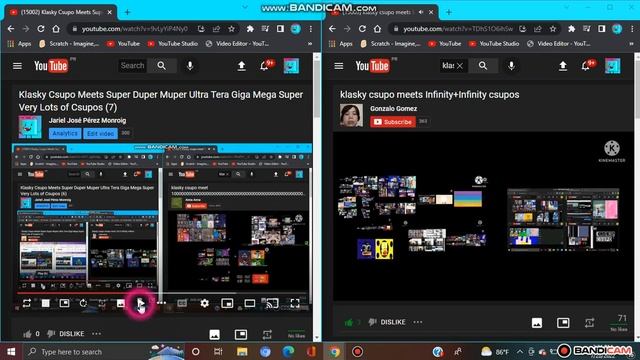Open notifications bell in right YouTube window

pos(586,66)
